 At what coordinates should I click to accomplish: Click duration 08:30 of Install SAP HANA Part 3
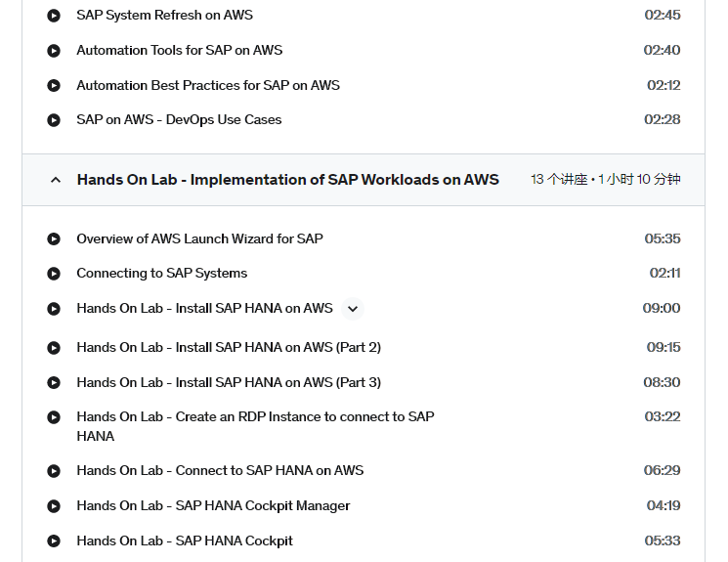coord(663,382)
